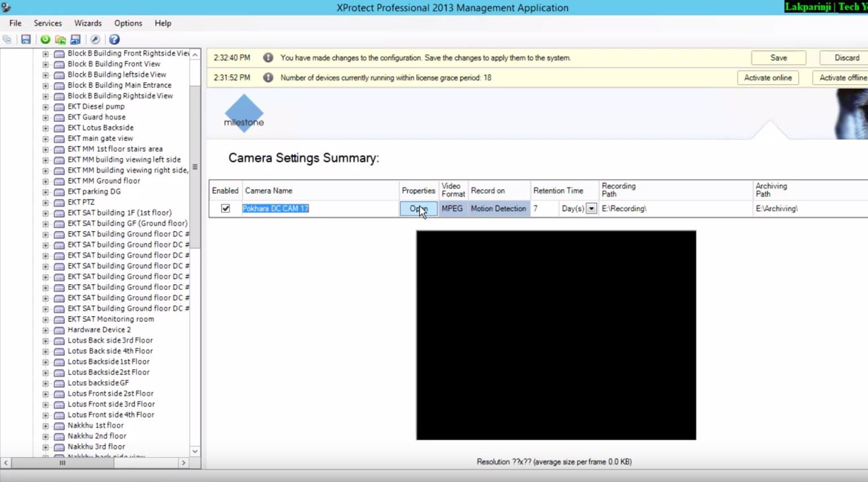This screenshot has height=482, width=868.
Task: Click the device icon of Hardware Device 2
Action: (59, 330)
